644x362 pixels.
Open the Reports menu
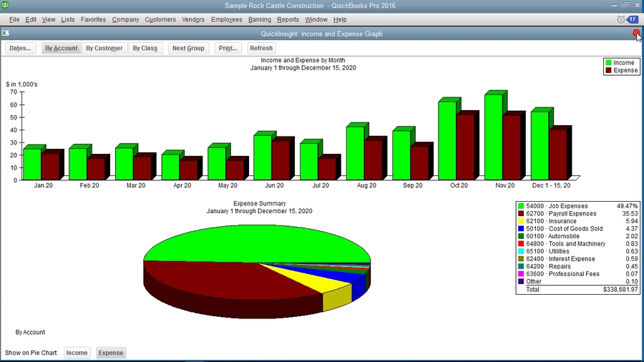(x=288, y=19)
